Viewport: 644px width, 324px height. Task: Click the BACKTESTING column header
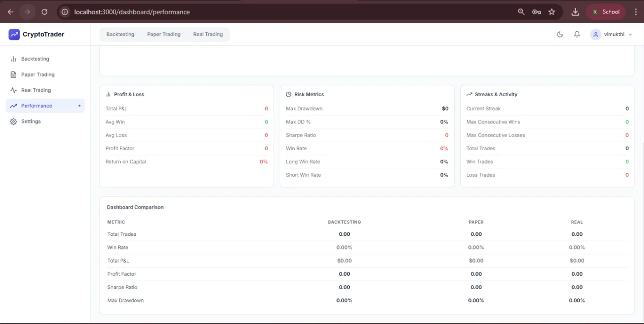344,222
